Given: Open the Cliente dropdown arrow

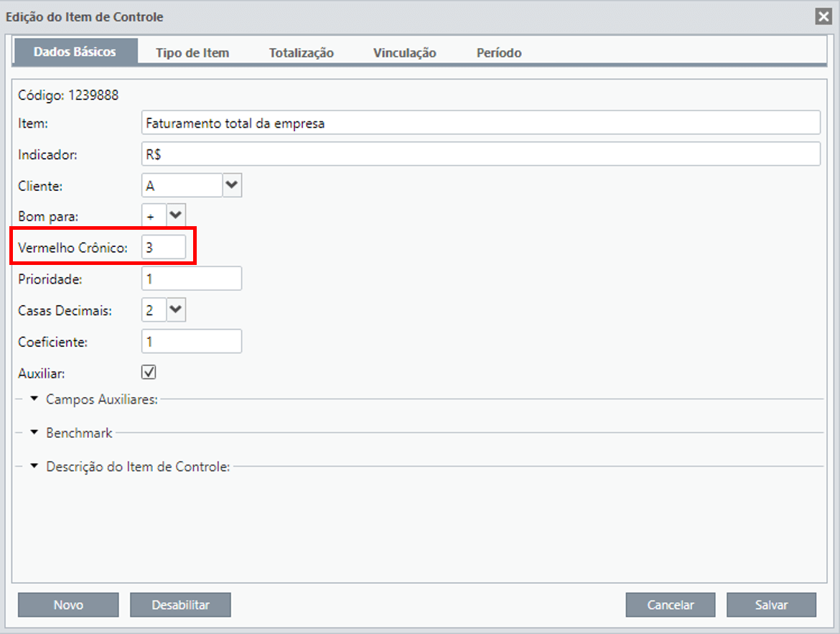Looking at the screenshot, I should (x=232, y=185).
